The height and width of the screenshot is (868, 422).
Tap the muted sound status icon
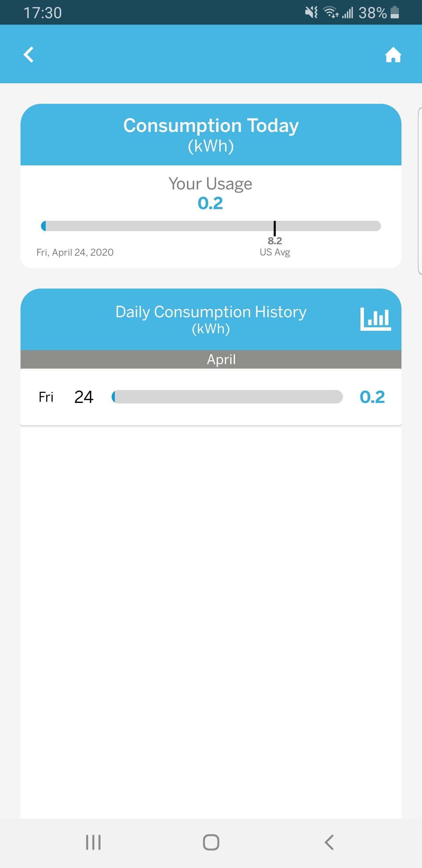[x=311, y=13]
